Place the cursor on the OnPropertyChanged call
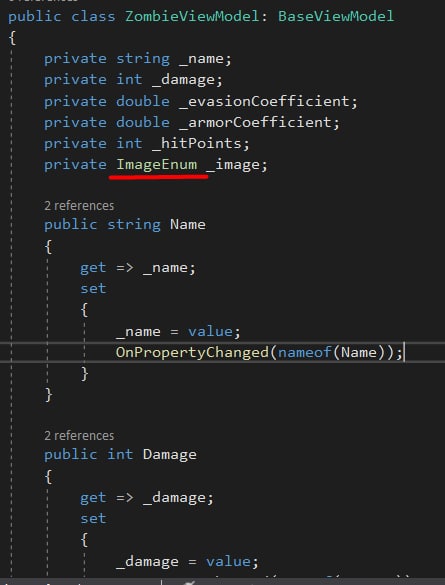 pyautogui.click(x=192, y=352)
